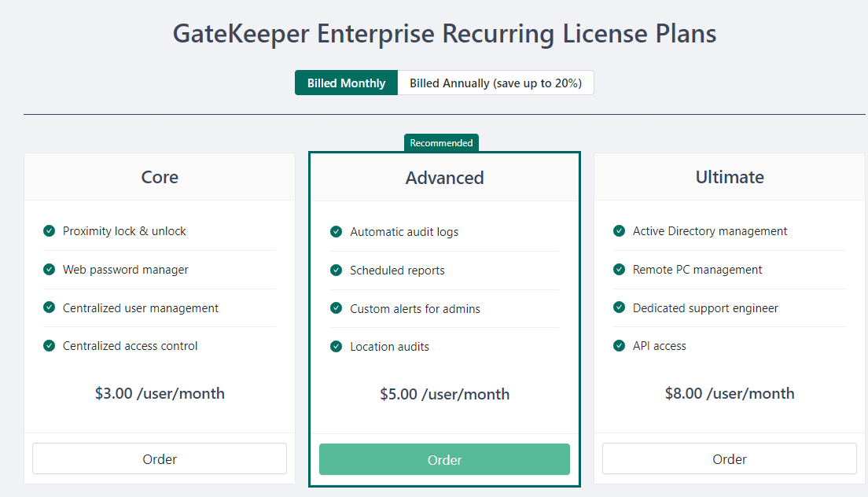The width and height of the screenshot is (868, 497).
Task: Click the Proximity lock & unlock text
Action: 124,230
